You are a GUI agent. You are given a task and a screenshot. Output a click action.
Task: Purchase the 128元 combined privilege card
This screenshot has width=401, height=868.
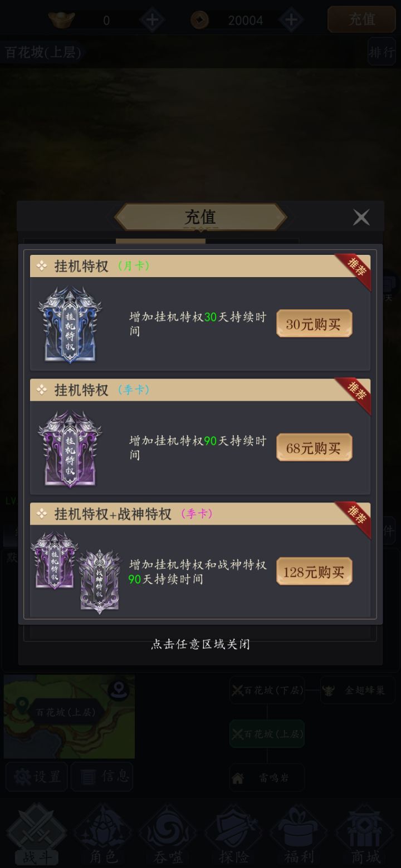click(314, 572)
